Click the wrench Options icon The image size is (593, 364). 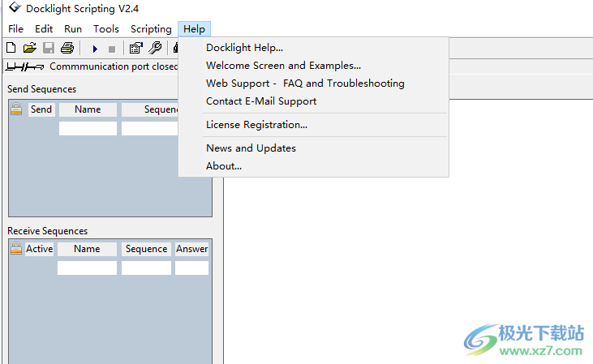(154, 49)
